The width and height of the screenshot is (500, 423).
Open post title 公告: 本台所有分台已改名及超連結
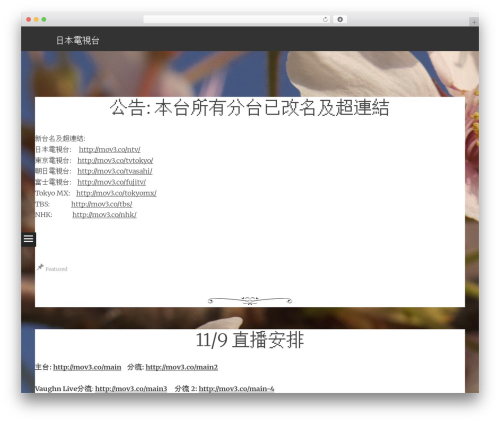(x=249, y=108)
